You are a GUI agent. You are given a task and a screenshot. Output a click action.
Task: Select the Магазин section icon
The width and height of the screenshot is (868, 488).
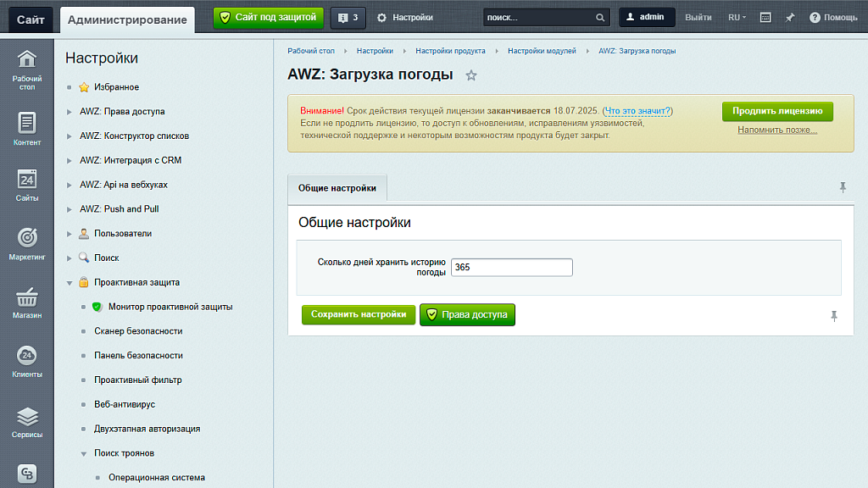[x=26, y=298]
